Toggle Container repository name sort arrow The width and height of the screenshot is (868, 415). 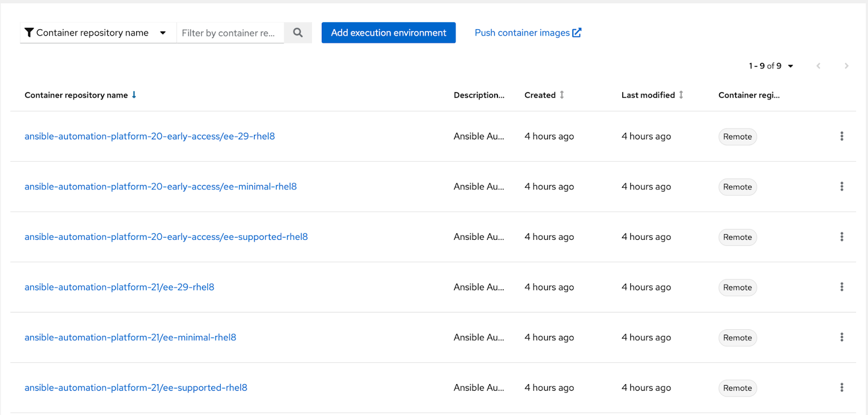[134, 95]
